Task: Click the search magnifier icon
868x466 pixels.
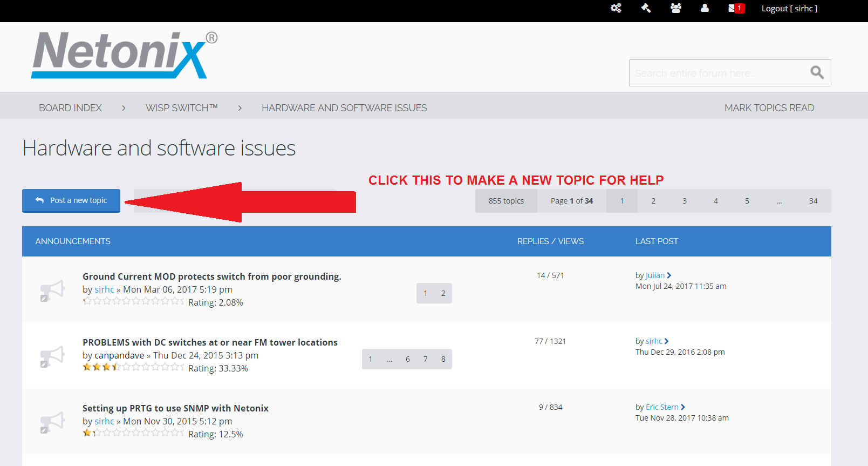Action: pyautogui.click(x=817, y=72)
